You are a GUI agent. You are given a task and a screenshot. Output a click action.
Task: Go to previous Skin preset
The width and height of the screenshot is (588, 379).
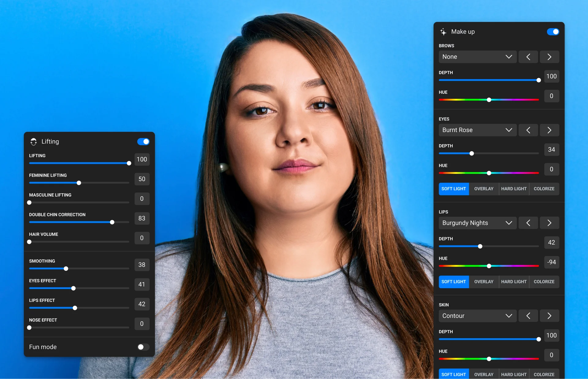point(528,316)
